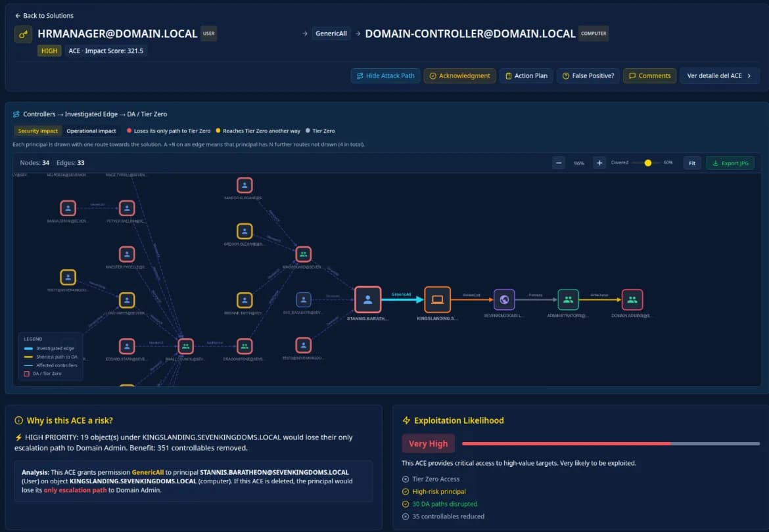Click the High-risk principal factor
The width and height of the screenshot is (769, 532).
434,492
